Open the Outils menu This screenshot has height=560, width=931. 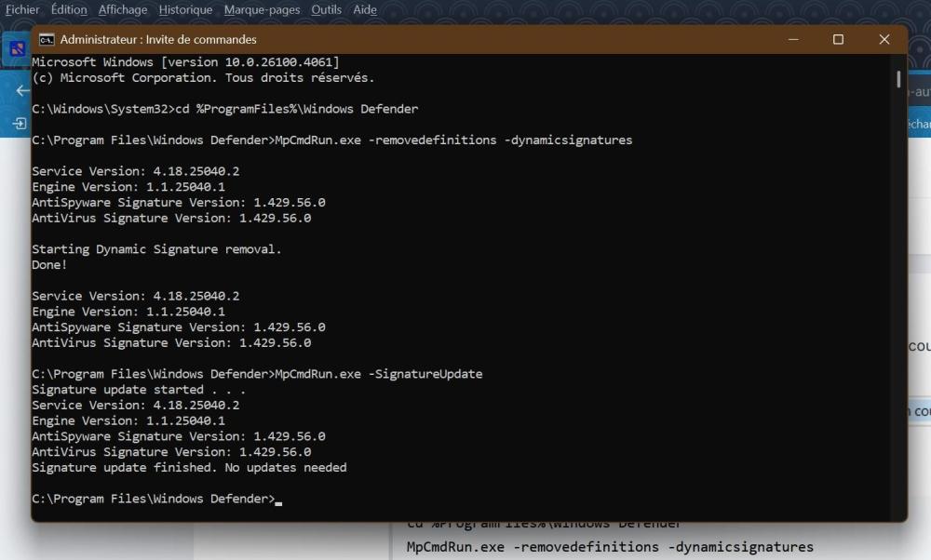pos(327,10)
